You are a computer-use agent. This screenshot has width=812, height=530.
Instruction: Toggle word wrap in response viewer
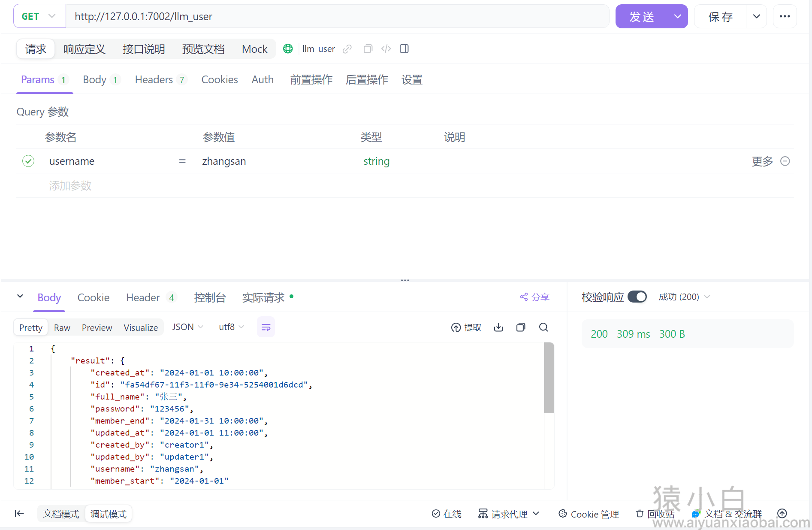pos(266,327)
